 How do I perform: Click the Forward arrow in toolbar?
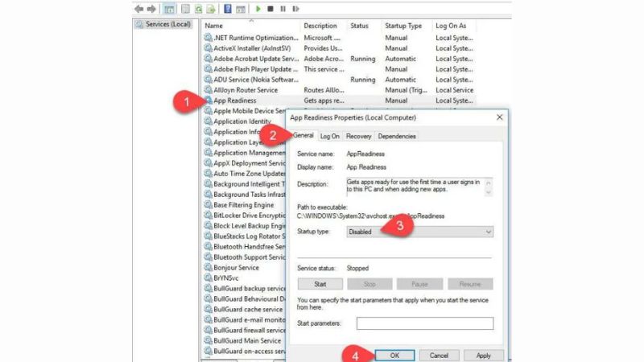click(151, 9)
